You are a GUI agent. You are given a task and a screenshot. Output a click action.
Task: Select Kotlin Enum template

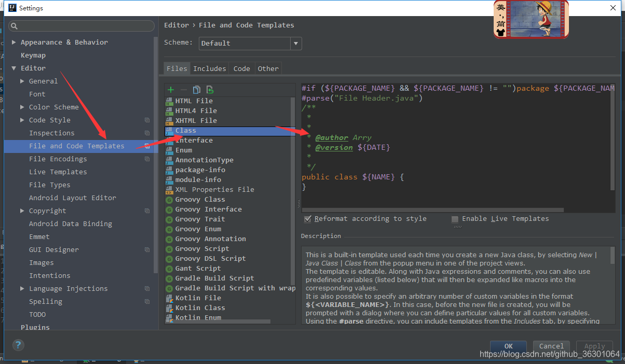coord(198,318)
